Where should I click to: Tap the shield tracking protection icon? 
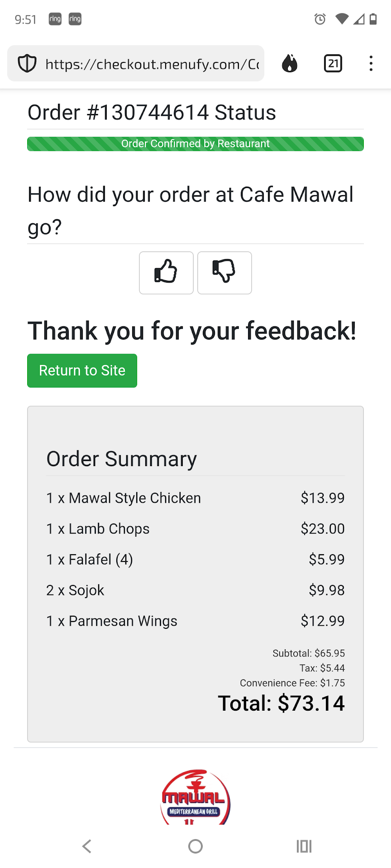pos(27,64)
